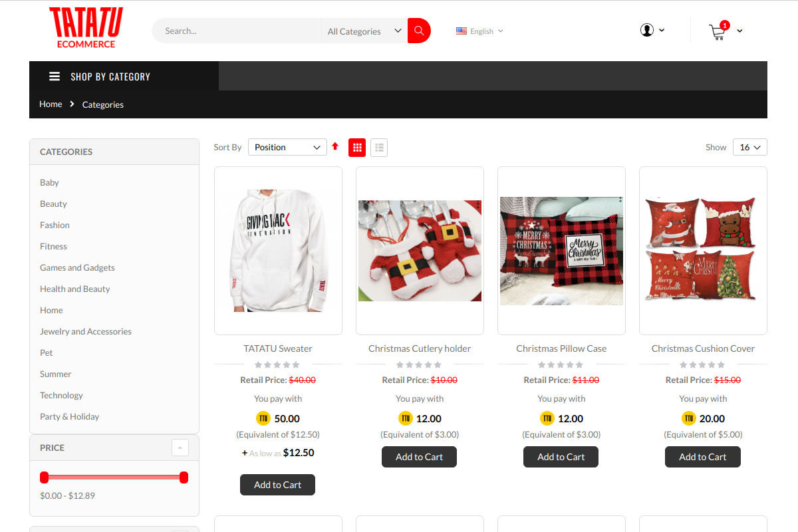Switch to list view mode
Screen dimensions: 798x532
(379, 148)
